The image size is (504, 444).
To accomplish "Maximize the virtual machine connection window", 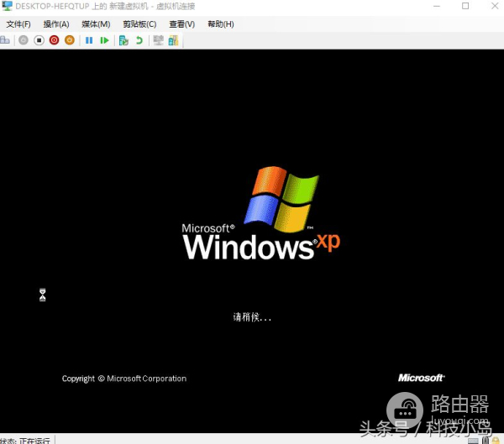I will click(465, 6).
